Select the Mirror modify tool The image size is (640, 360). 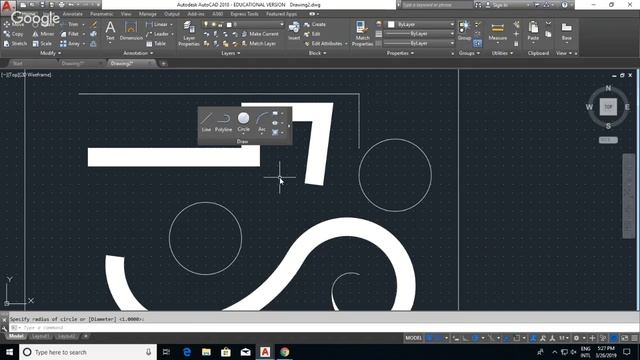[43, 34]
